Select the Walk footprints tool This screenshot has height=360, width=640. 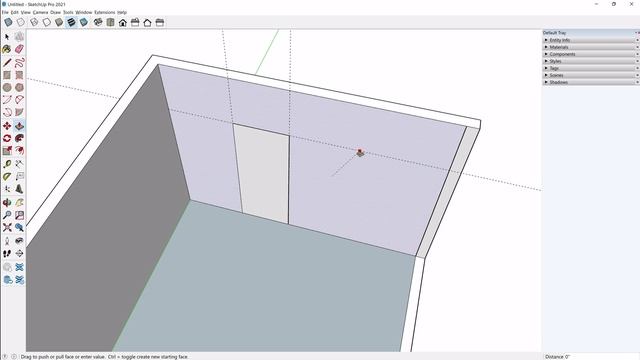[x=7, y=253]
